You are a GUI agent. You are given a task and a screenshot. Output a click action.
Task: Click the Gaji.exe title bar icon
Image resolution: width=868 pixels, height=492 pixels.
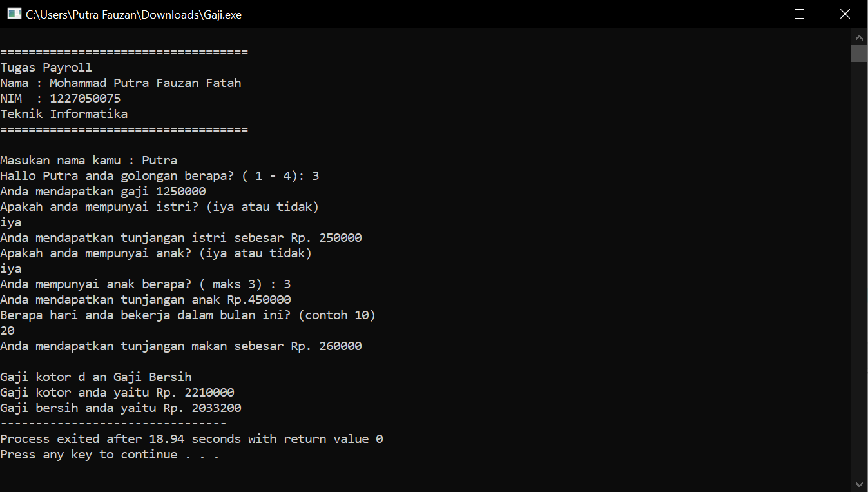click(x=14, y=13)
